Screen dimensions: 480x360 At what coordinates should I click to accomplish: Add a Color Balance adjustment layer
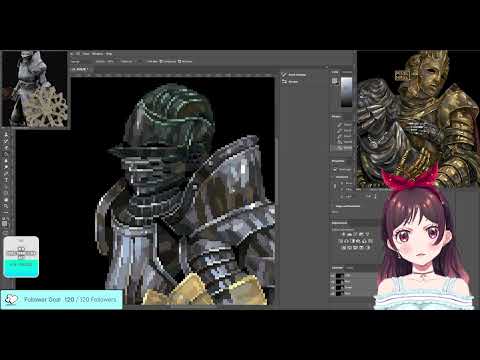[346, 241]
